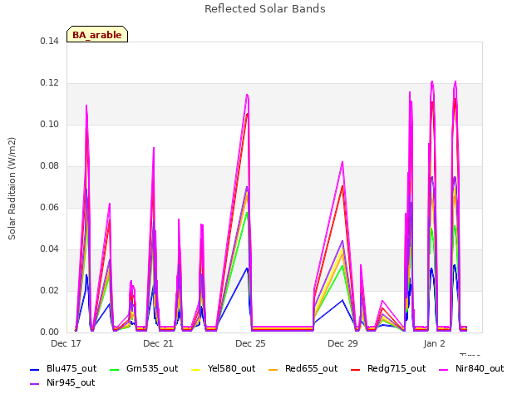Screen dimensions: 532x399
Task: Click the 0.06 y-axis tick label
Action: (49, 207)
